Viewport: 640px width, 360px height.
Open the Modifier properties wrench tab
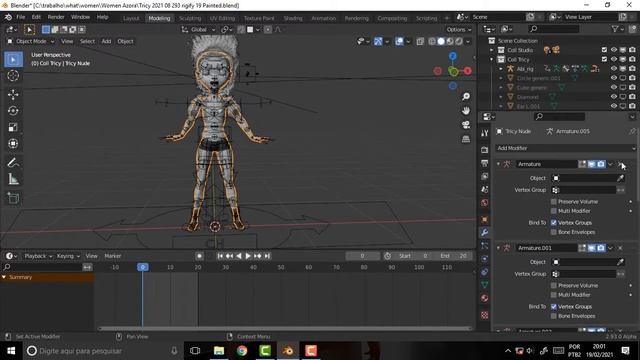pyautogui.click(x=484, y=232)
